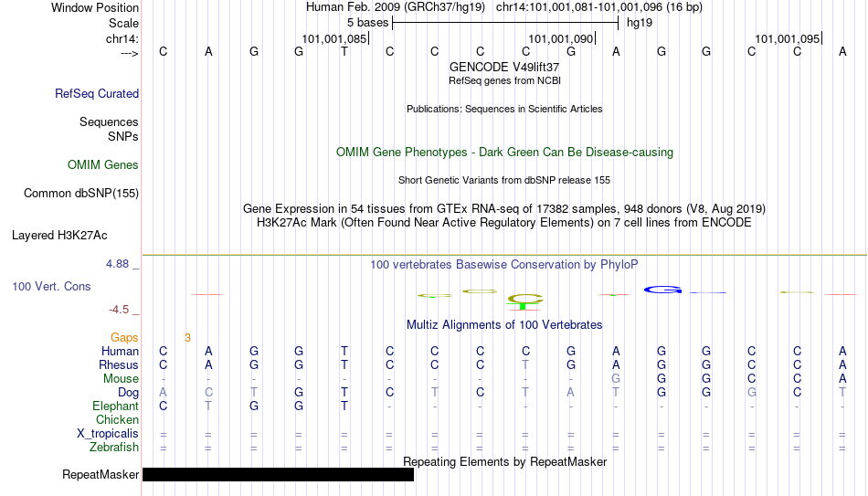Viewport: 868px width, 496px height.
Task: Click the Sequences label
Action: [x=109, y=121]
